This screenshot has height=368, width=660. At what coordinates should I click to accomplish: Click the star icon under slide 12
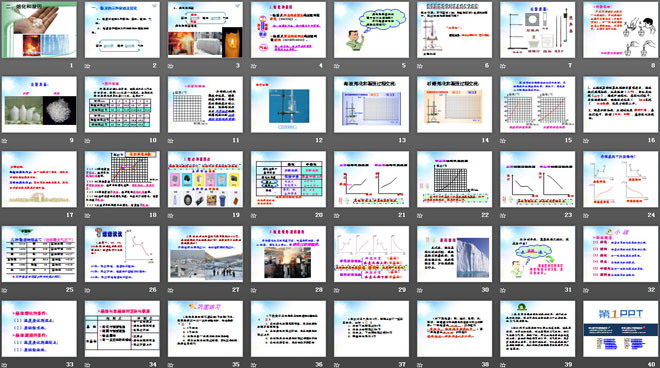254,141
